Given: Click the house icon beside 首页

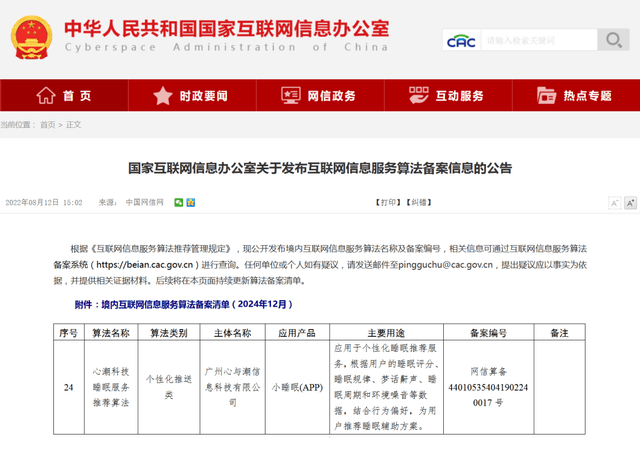Looking at the screenshot, I should coord(46,96).
